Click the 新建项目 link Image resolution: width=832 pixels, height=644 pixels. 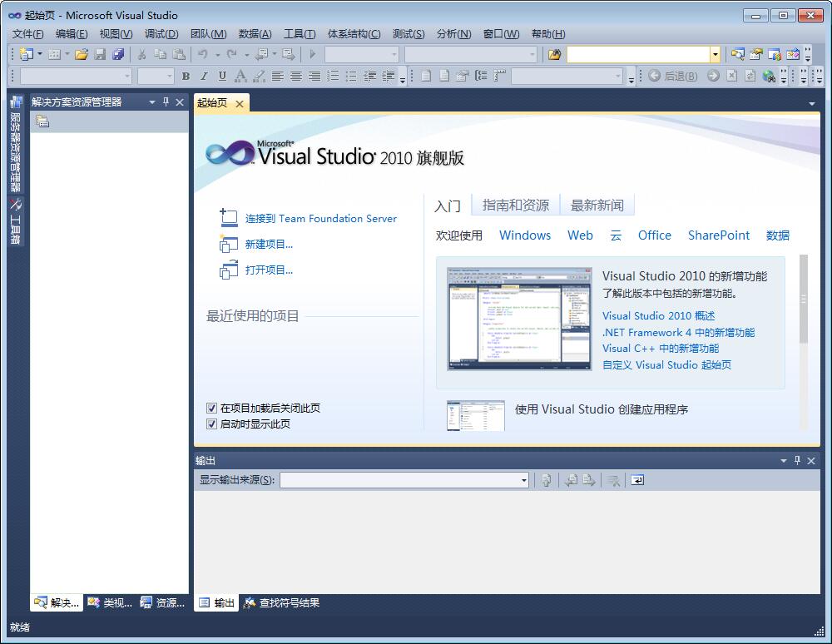pos(269,244)
